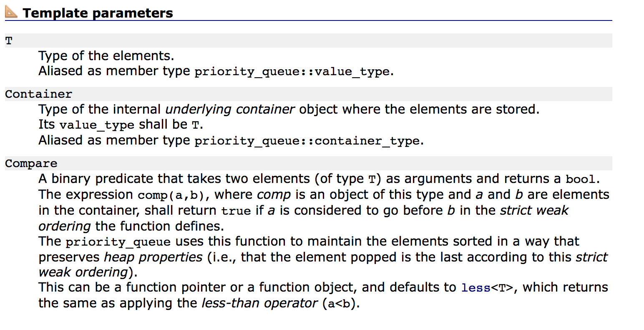
Task: Click the true code keyword
Action: coord(236,211)
